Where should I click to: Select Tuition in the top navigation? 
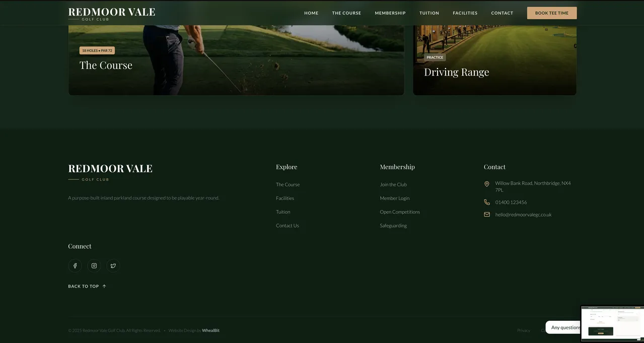pyautogui.click(x=429, y=13)
